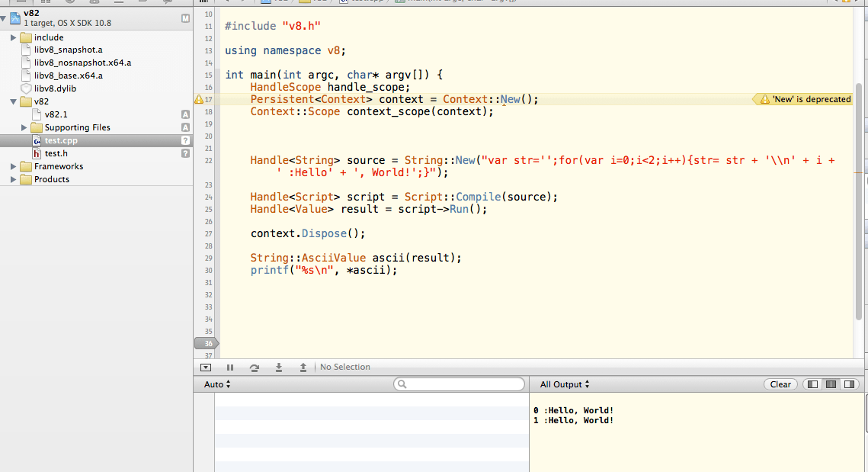Screen dimensions: 868x472
Task: Click the Step Out icon in debug bar
Action: (303, 367)
